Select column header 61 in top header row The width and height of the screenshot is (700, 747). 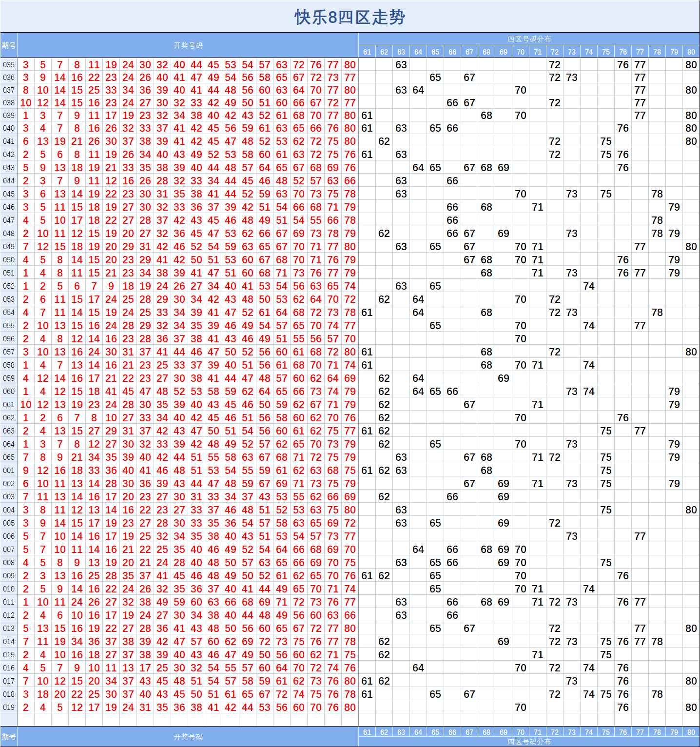[x=367, y=52]
